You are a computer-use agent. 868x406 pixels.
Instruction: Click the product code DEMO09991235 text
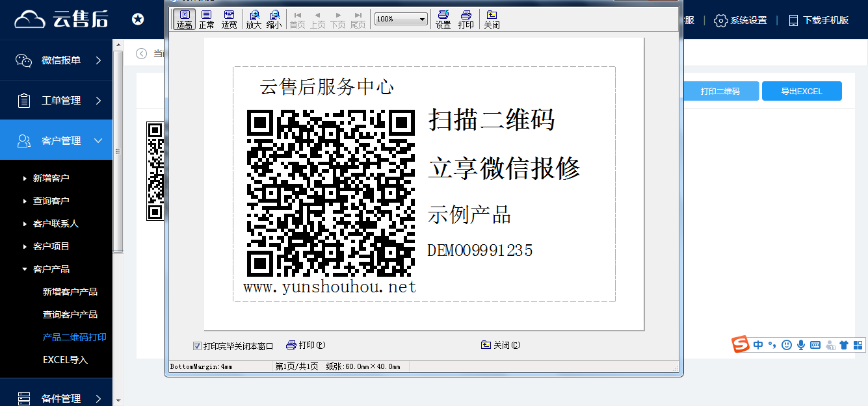coord(480,250)
